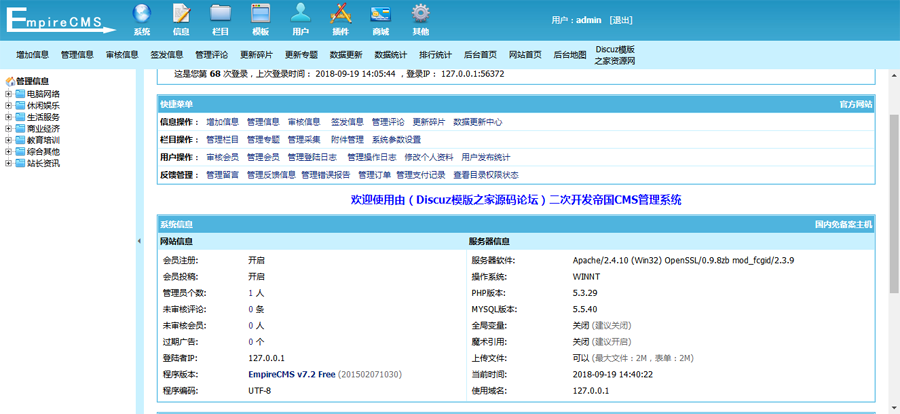Click 数据更新中心 in quick menu
Screen dimensions: 900x414
tap(478, 122)
